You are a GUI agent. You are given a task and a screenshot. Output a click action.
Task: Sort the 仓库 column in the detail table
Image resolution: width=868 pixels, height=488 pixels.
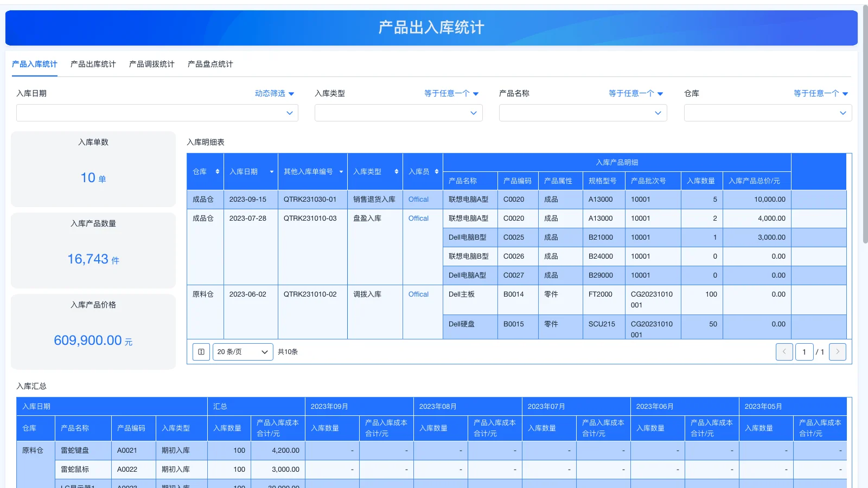(216, 171)
